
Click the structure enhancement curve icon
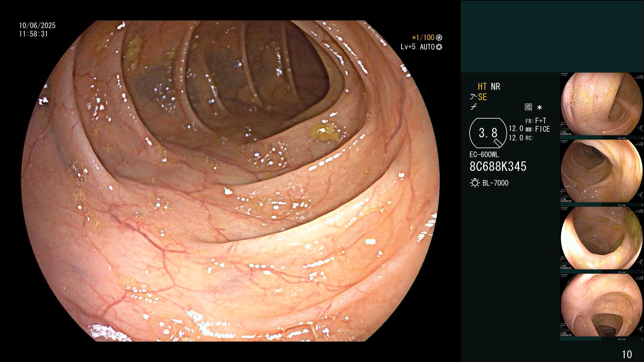point(473,97)
